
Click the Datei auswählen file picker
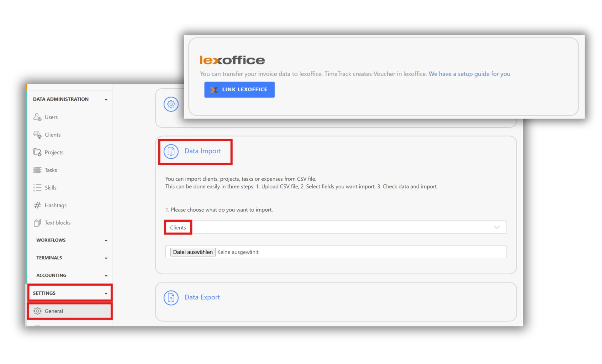(192, 252)
